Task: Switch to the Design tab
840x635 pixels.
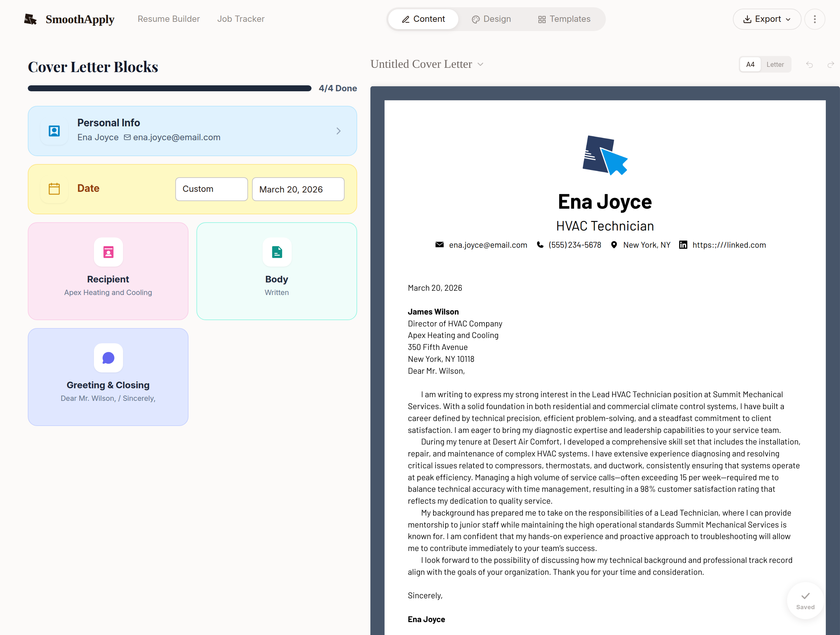Action: pos(491,19)
